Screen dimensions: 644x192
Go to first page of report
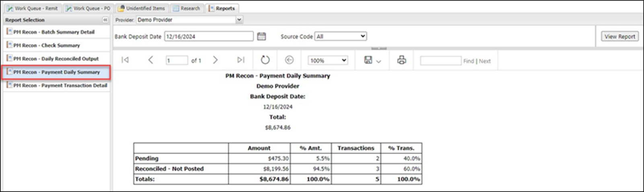point(125,60)
